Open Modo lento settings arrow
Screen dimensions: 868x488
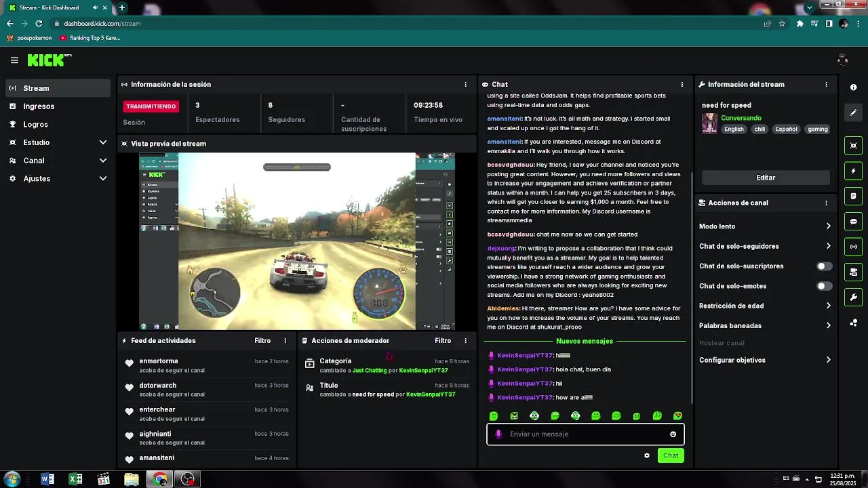828,226
